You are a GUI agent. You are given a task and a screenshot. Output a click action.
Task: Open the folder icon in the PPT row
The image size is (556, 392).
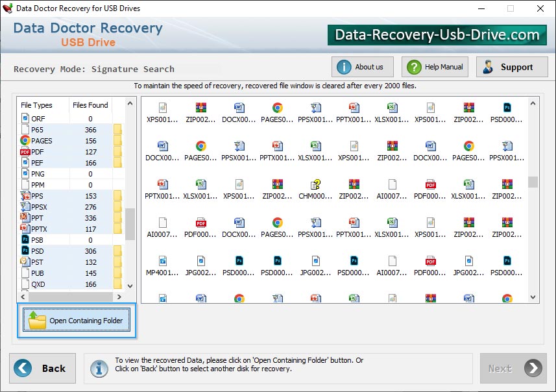(117, 217)
